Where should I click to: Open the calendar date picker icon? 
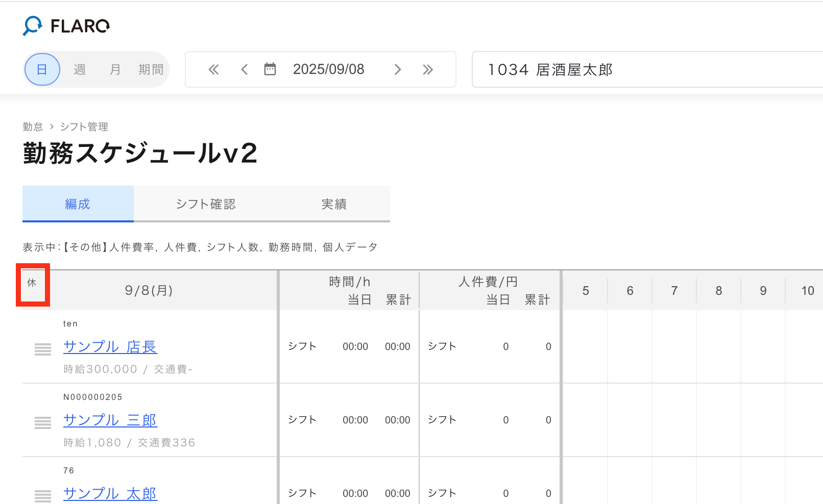pyautogui.click(x=270, y=69)
